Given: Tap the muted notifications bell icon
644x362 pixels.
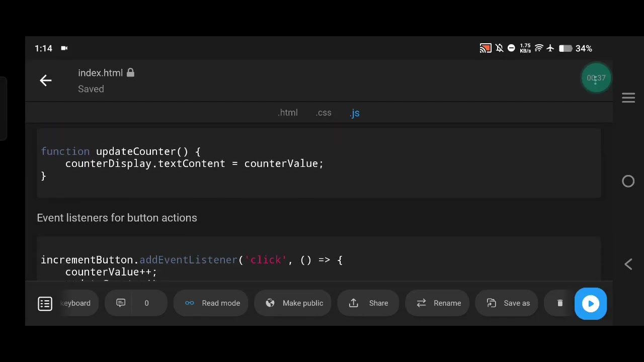Looking at the screenshot, I should point(499,48).
